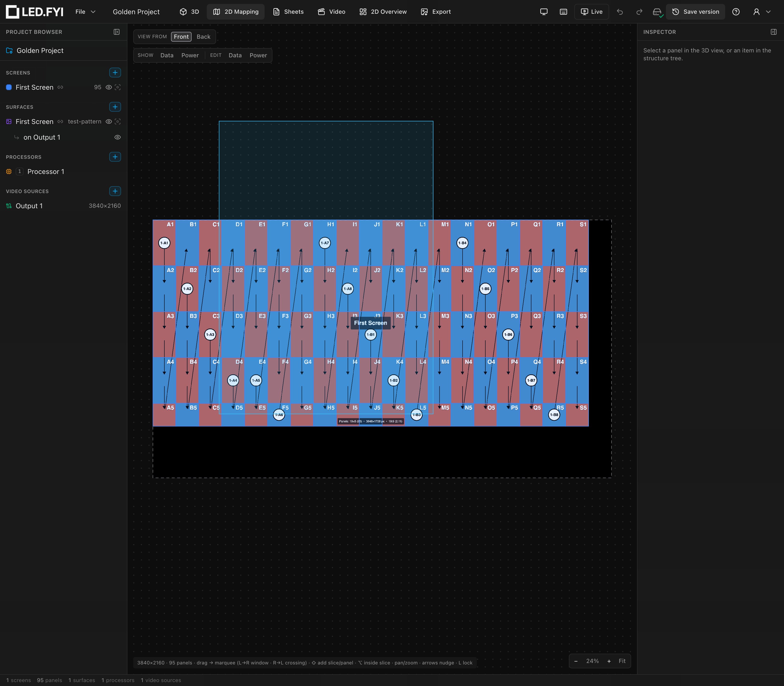
Task: Redo the last action
Action: click(639, 12)
